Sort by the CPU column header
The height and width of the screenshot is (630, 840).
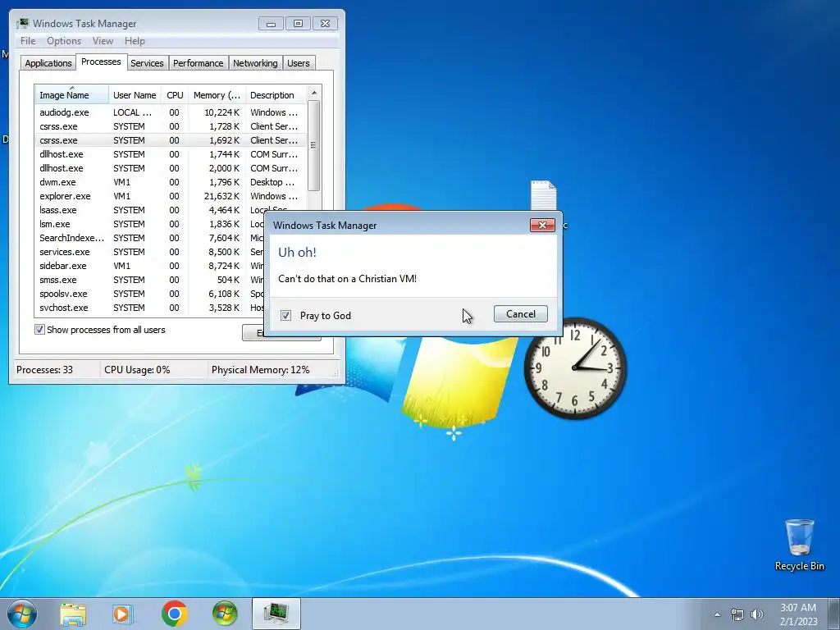pyautogui.click(x=175, y=95)
